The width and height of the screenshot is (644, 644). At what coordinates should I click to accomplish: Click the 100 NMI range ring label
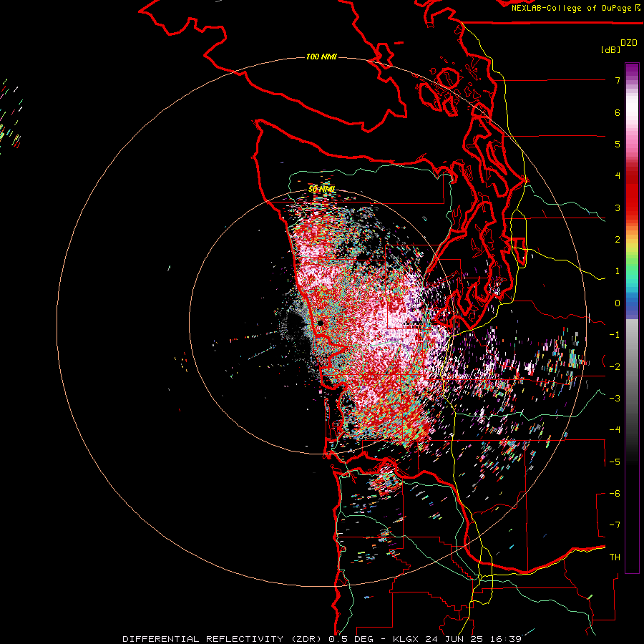click(321, 57)
